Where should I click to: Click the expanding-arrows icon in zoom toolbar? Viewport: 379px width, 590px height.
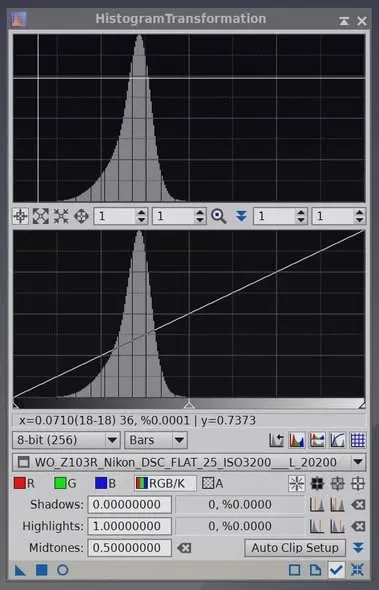click(41, 216)
